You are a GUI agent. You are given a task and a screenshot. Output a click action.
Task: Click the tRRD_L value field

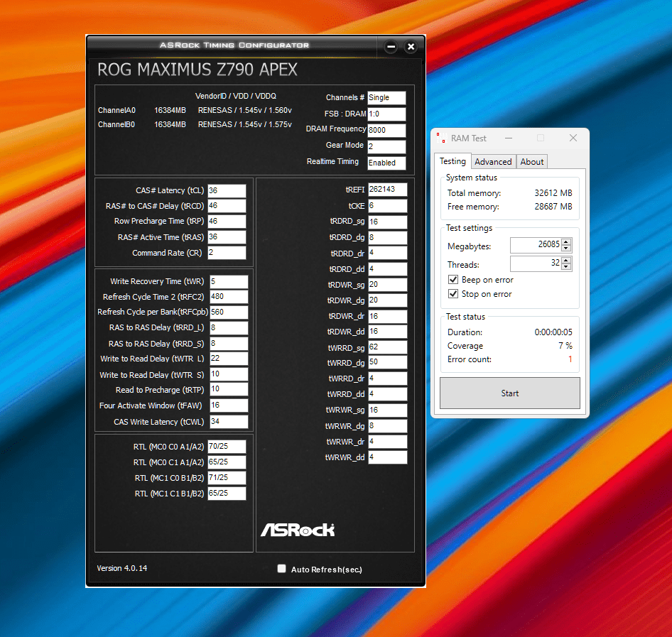[x=229, y=327]
